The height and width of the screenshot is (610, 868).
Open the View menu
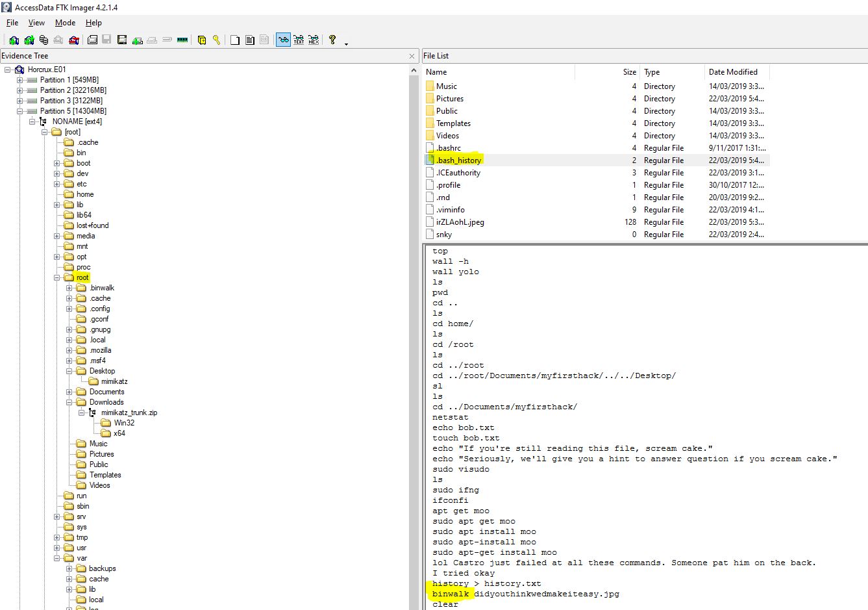(x=36, y=23)
